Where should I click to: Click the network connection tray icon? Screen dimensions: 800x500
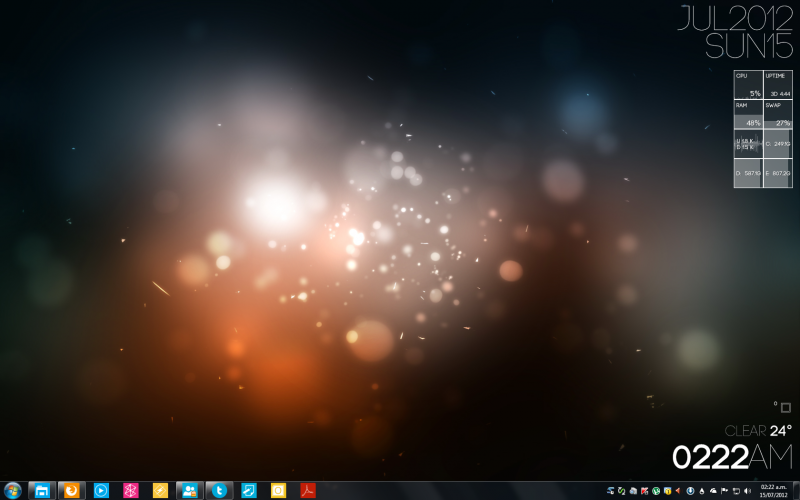pyautogui.click(x=736, y=491)
